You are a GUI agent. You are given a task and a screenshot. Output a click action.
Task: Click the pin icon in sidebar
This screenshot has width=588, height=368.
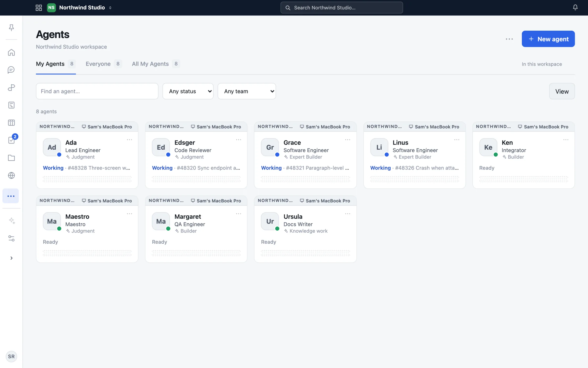coord(11,27)
